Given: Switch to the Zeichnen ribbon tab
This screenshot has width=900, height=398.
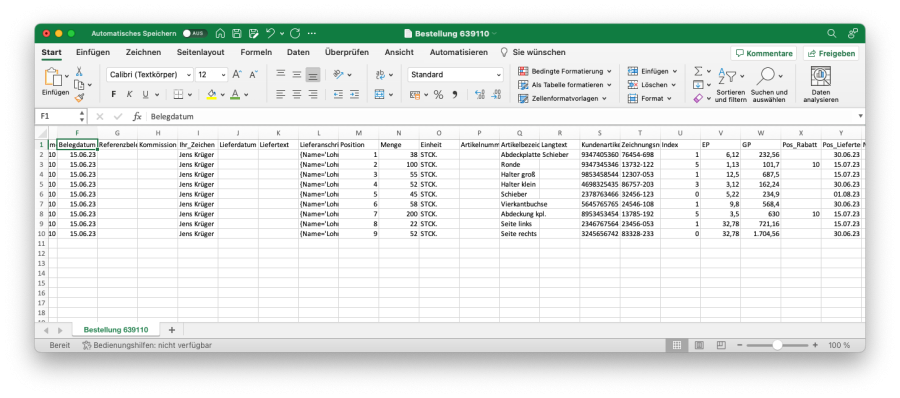Looking at the screenshot, I should pos(143,52).
